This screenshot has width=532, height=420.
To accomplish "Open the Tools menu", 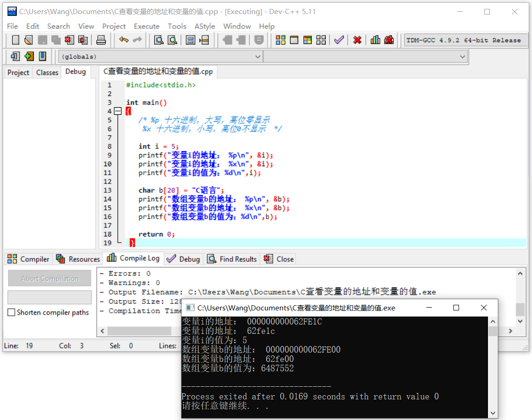I will point(177,26).
